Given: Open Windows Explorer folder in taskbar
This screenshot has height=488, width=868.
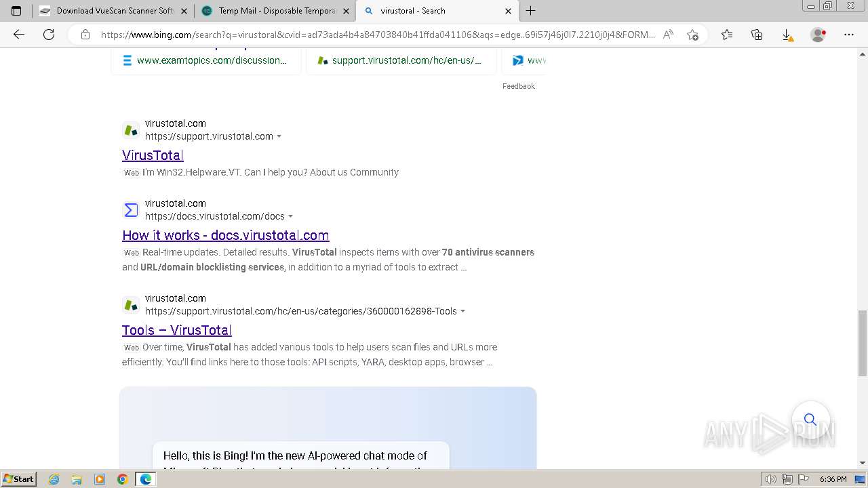Looking at the screenshot, I should [77, 479].
